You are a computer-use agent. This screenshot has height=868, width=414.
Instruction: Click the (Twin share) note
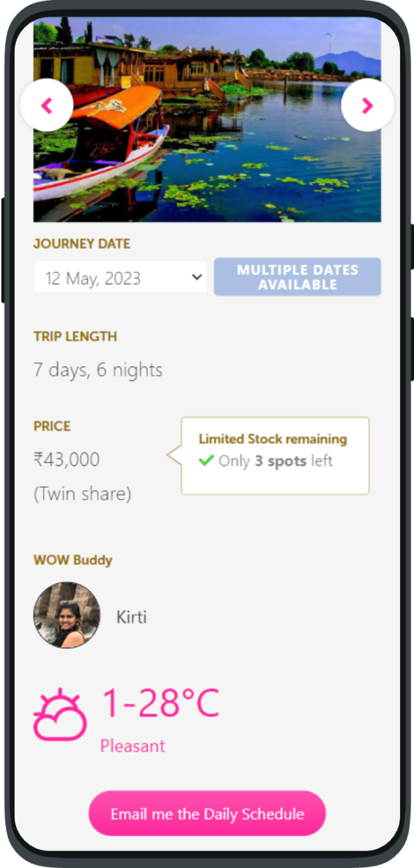[82, 494]
